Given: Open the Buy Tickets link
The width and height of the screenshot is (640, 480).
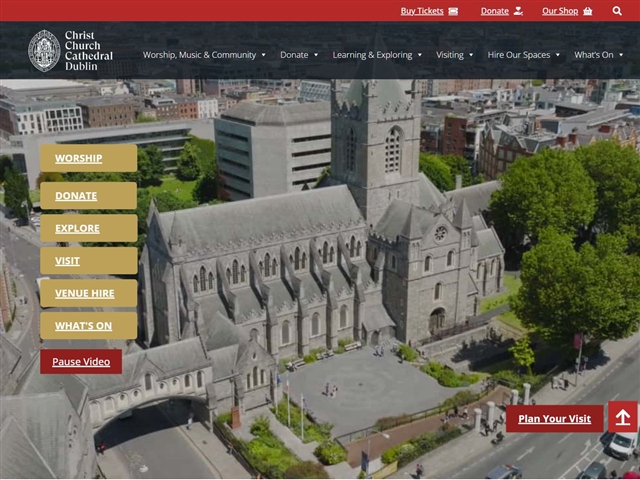Looking at the screenshot, I should tap(422, 11).
